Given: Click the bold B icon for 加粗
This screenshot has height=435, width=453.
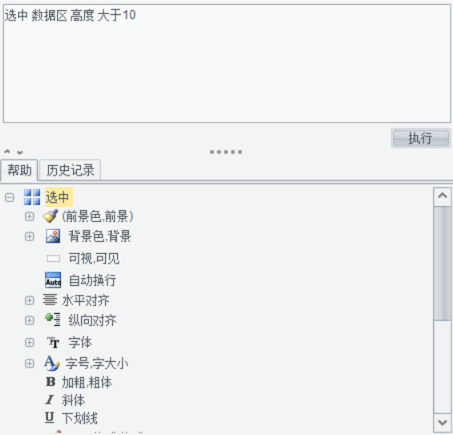Looking at the screenshot, I should 50,382.
